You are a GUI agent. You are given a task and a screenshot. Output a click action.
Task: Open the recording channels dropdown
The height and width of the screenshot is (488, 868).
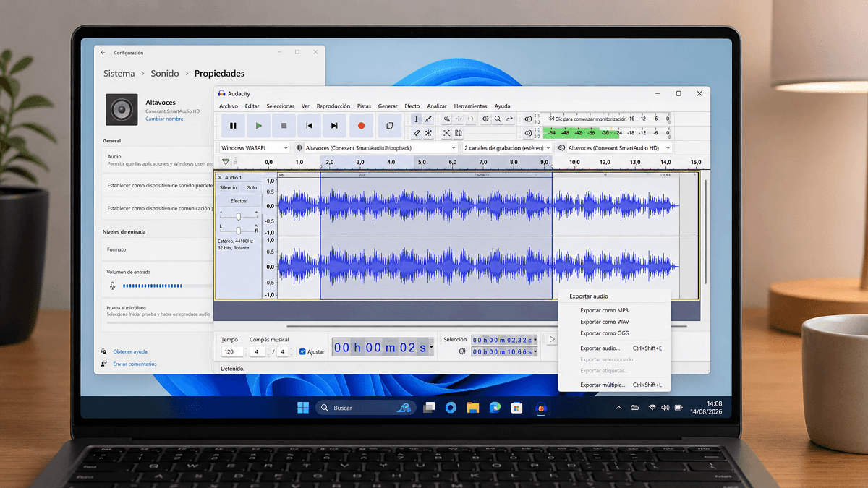[x=507, y=147]
